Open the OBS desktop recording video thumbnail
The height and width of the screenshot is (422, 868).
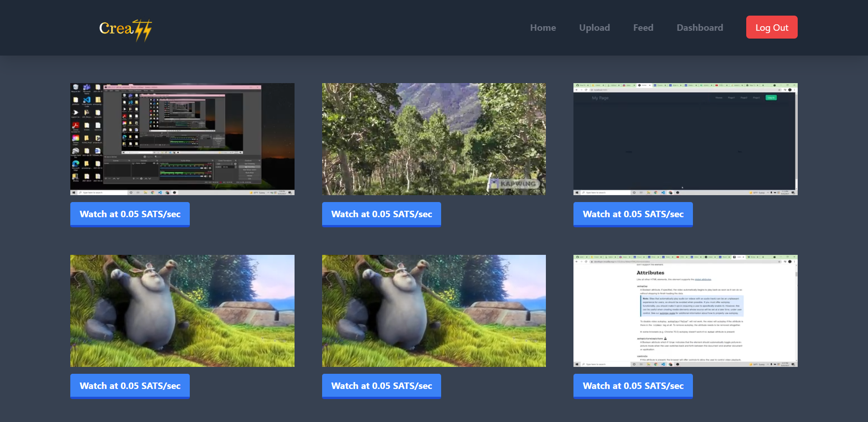coord(182,139)
